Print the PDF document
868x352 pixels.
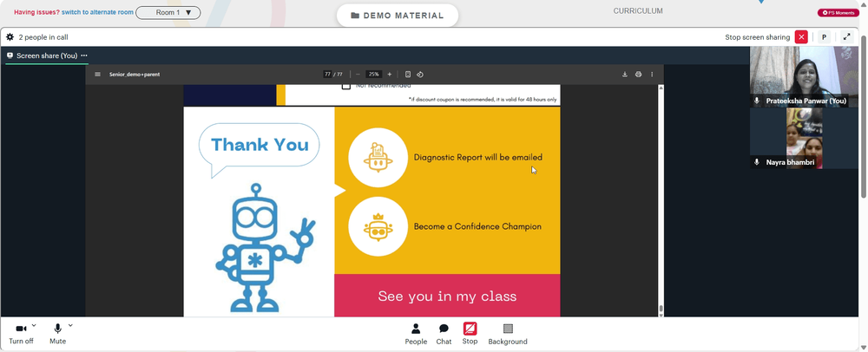(638, 74)
